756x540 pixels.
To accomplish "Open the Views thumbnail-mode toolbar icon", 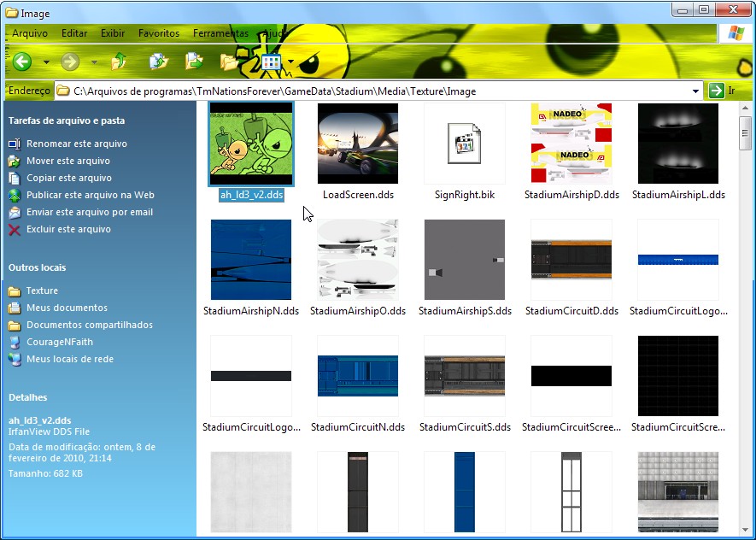I will coord(271,62).
